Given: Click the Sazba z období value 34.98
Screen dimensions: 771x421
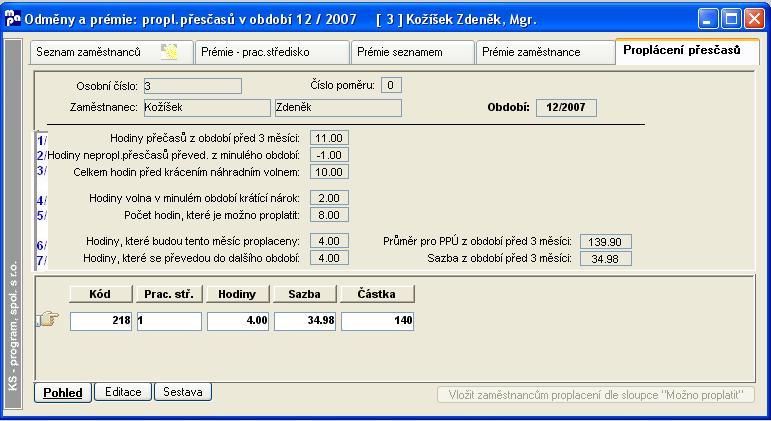Looking at the screenshot, I should [x=605, y=259].
